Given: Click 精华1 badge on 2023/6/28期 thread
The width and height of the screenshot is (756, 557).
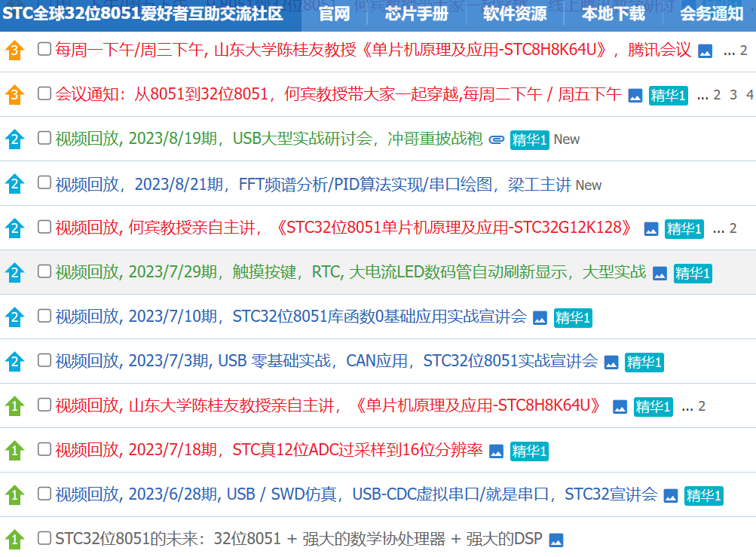Looking at the screenshot, I should coord(704,496).
